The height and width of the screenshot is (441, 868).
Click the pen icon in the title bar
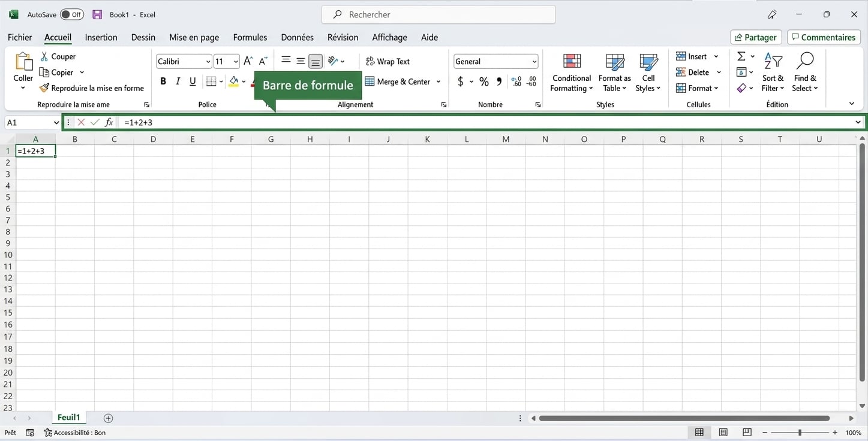pos(772,14)
